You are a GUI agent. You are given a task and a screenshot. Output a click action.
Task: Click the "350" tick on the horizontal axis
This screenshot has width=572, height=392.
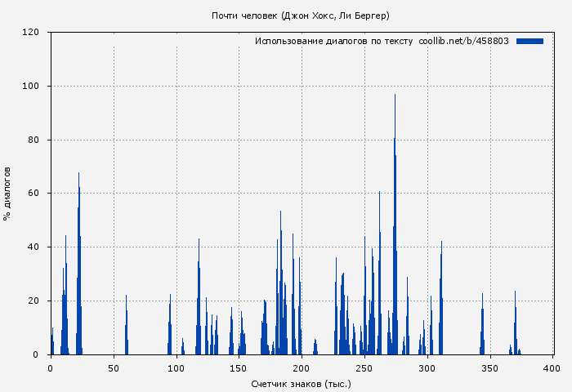(490, 368)
